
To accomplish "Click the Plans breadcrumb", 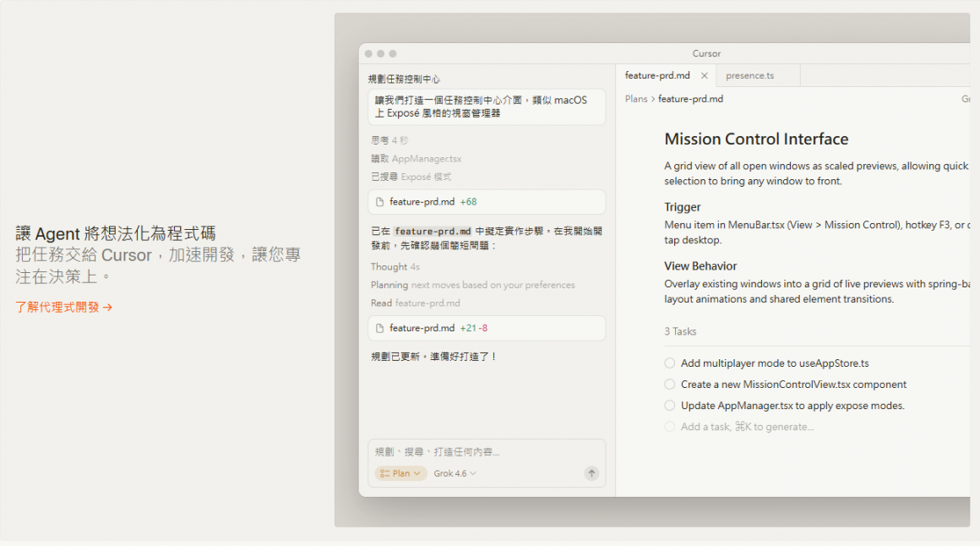I will 635,99.
